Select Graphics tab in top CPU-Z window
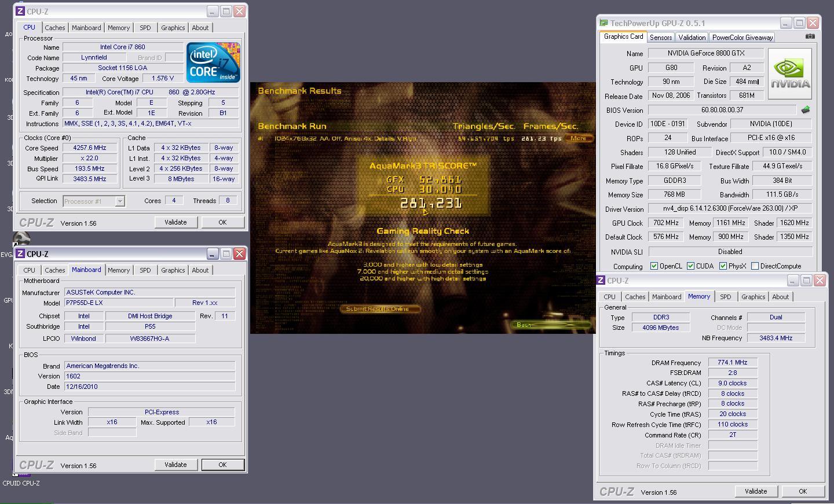834x504 pixels. 173,28
